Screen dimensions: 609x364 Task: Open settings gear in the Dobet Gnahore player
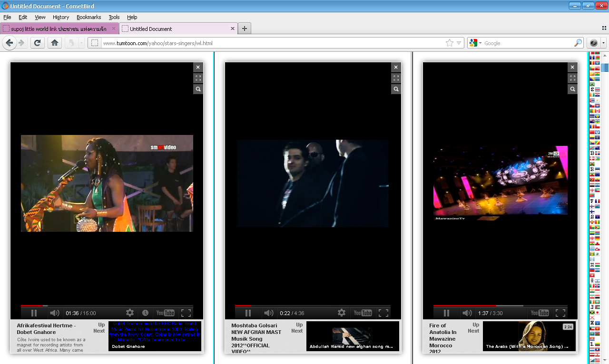pos(130,313)
